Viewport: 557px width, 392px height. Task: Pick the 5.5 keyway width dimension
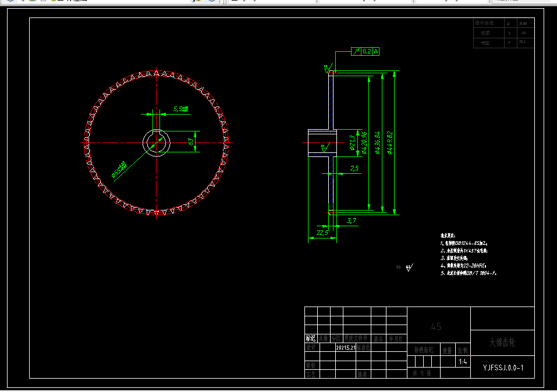point(180,109)
